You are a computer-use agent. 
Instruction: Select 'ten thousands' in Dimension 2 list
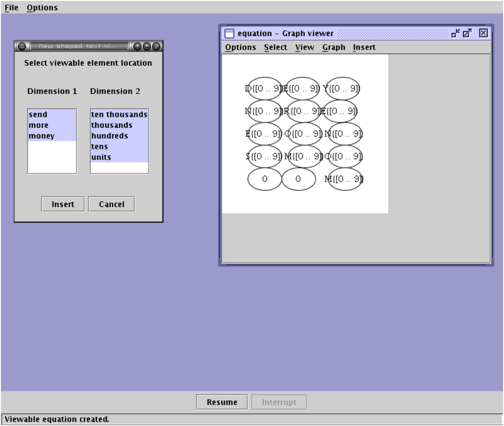pyautogui.click(x=119, y=115)
